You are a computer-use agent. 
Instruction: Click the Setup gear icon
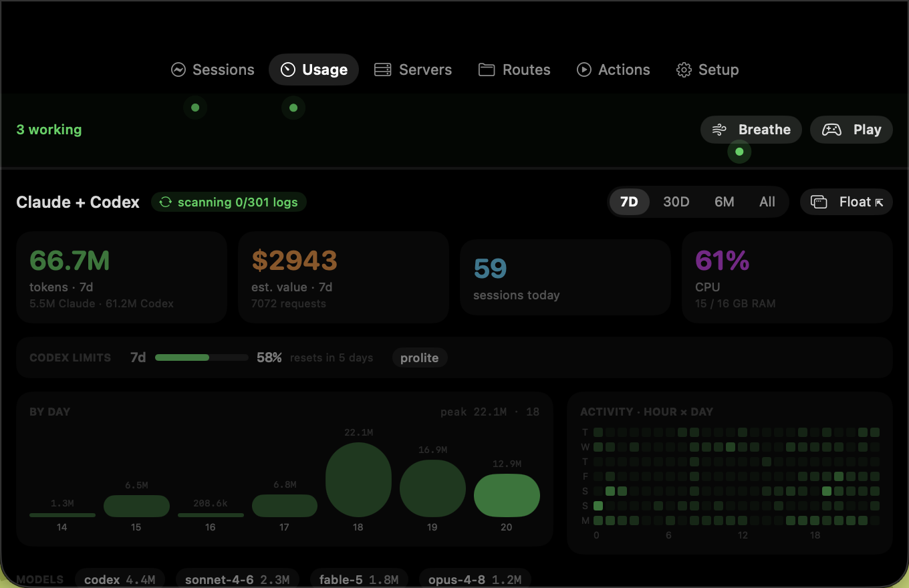(x=683, y=70)
